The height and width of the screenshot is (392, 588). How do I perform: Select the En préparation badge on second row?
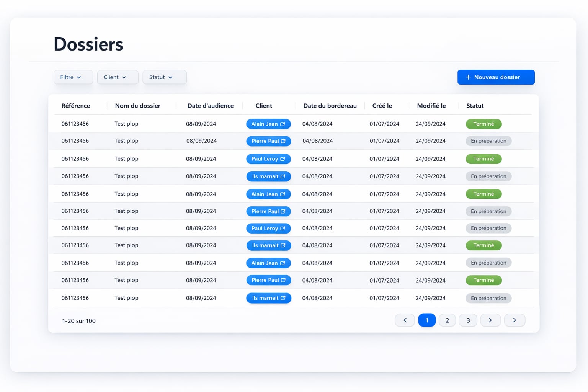(x=488, y=141)
